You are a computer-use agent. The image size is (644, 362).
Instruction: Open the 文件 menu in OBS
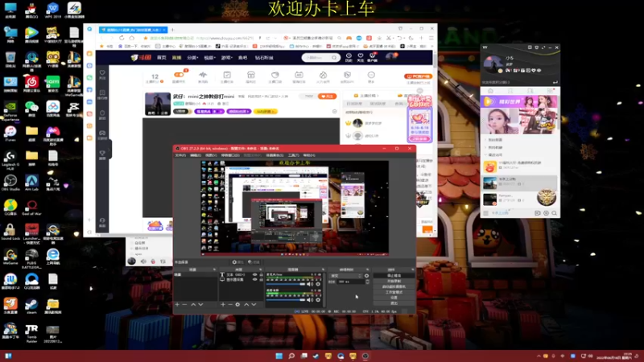(180, 155)
